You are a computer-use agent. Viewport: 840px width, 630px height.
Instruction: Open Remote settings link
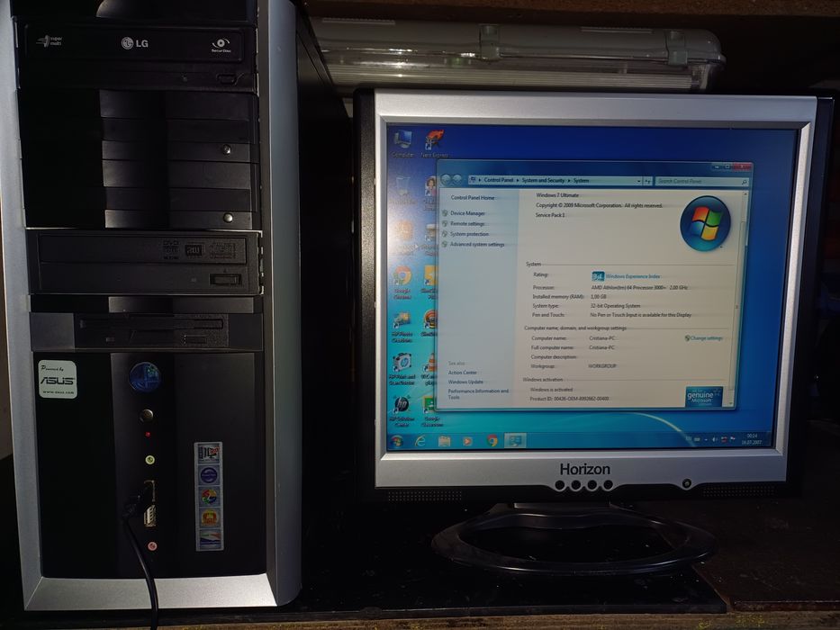[x=467, y=224]
